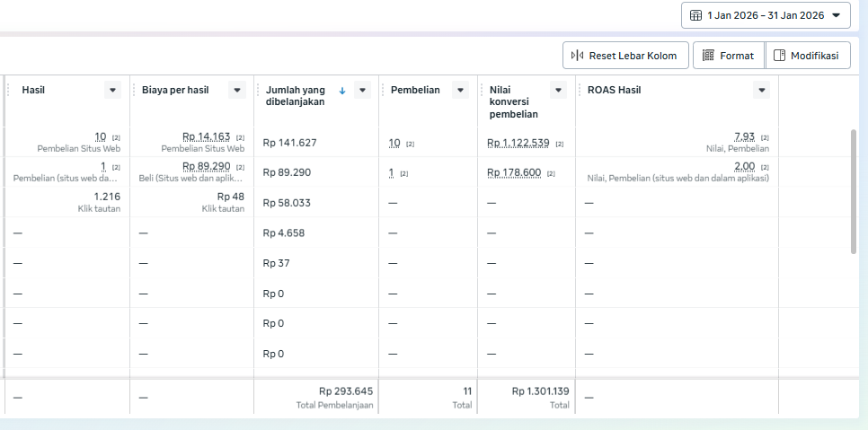This screenshot has width=868, height=430.
Task: Click the Rp 14.163 cost per result
Action: click(x=207, y=136)
